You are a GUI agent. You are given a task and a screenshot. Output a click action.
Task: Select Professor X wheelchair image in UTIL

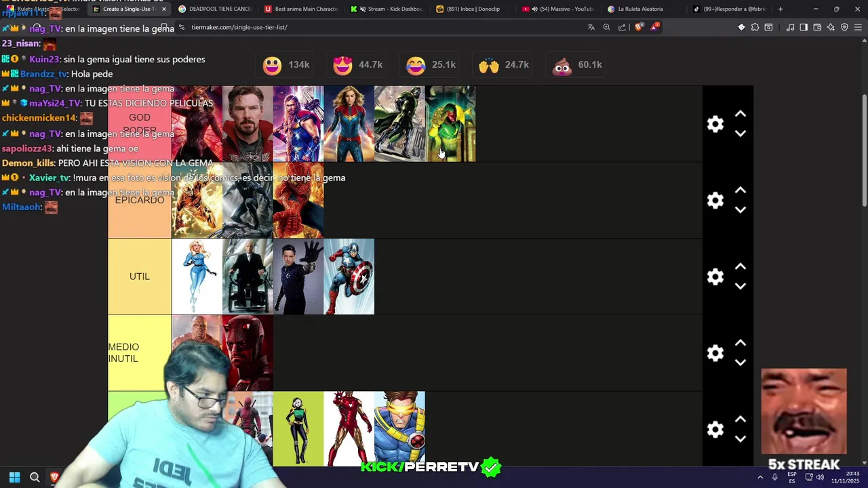[248, 277]
